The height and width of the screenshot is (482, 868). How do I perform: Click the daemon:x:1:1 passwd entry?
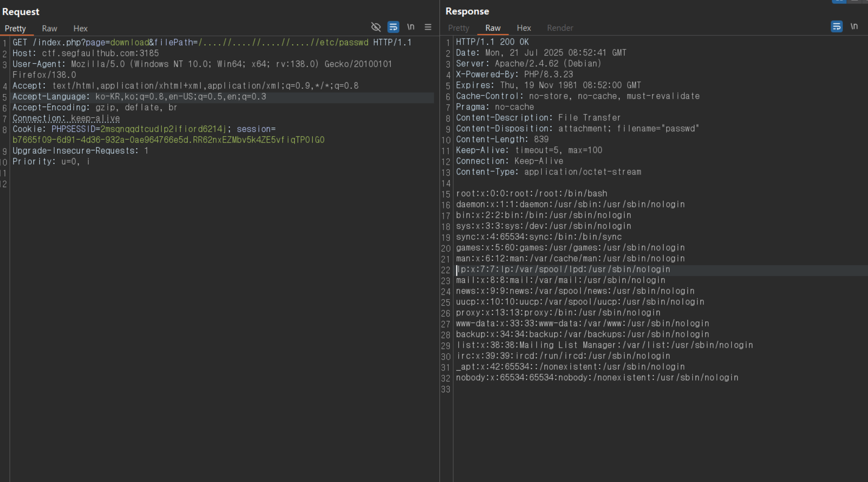(x=570, y=204)
